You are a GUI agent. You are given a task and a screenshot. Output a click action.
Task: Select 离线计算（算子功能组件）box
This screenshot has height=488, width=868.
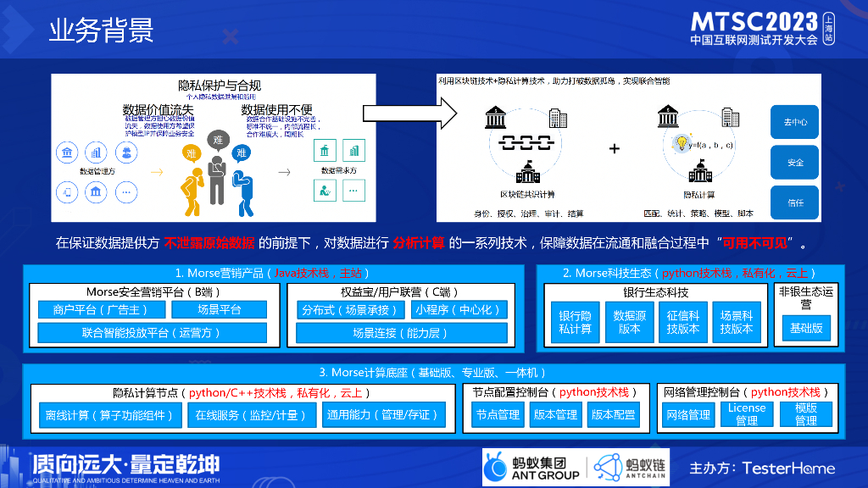[110, 415]
